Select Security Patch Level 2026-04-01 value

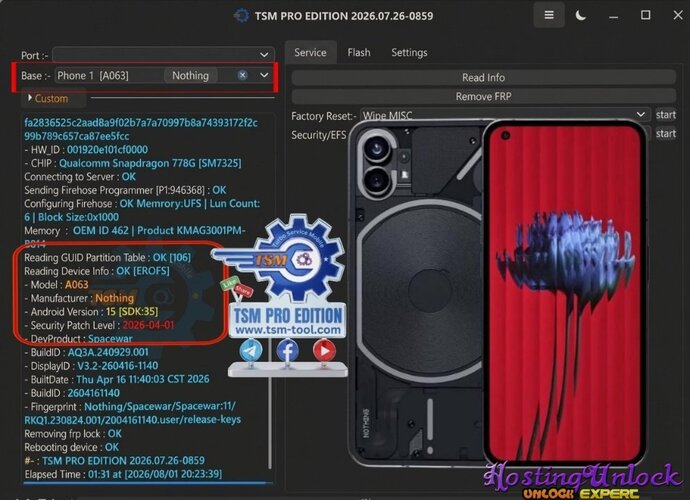tap(148, 325)
